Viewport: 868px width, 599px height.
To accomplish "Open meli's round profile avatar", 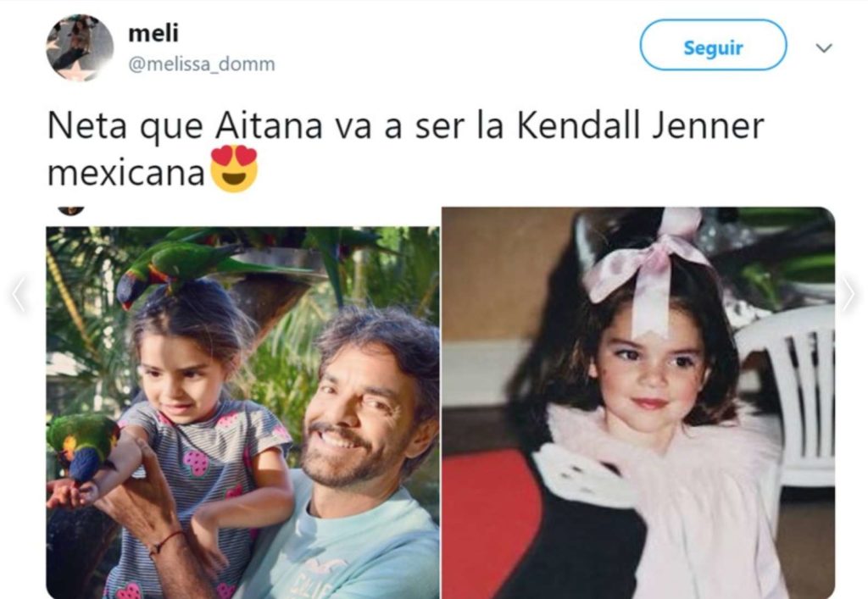I will [x=80, y=48].
